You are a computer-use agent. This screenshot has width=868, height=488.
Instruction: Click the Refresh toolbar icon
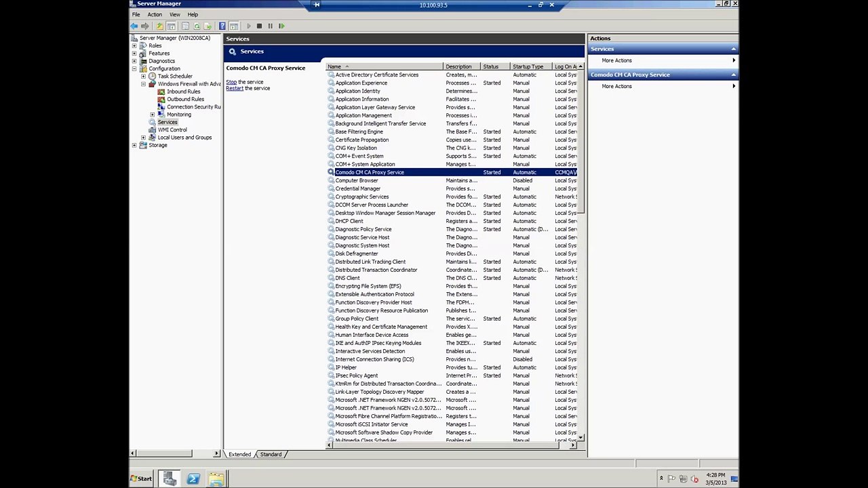197,26
